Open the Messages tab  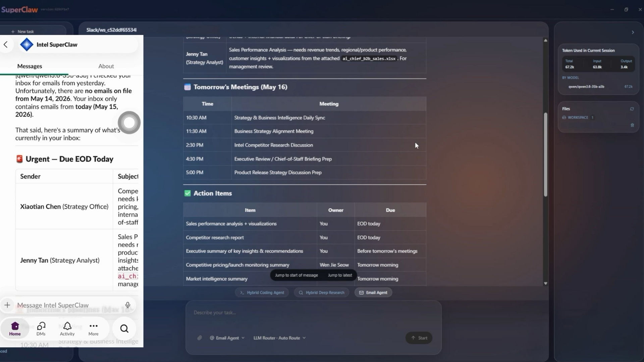click(x=30, y=66)
